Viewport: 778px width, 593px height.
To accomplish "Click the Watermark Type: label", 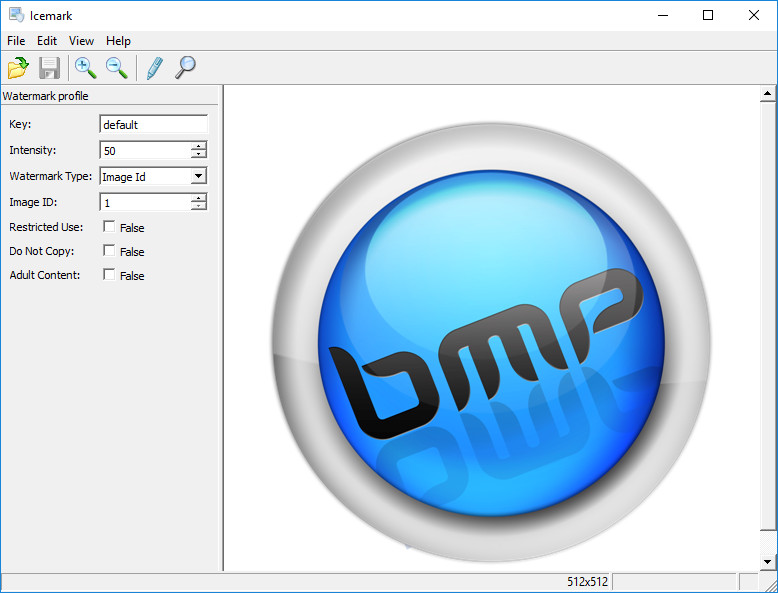I will (x=51, y=176).
